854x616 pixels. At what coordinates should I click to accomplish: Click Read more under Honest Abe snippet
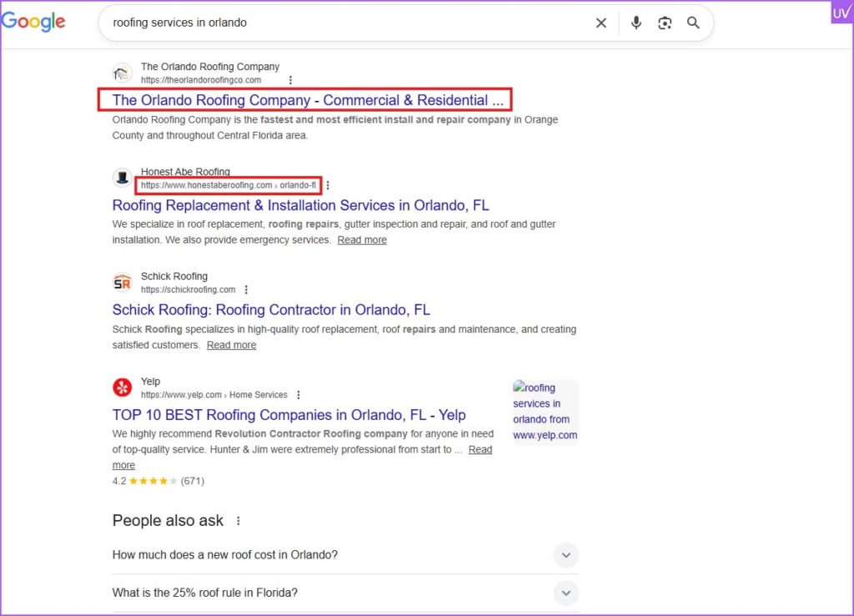coord(362,240)
